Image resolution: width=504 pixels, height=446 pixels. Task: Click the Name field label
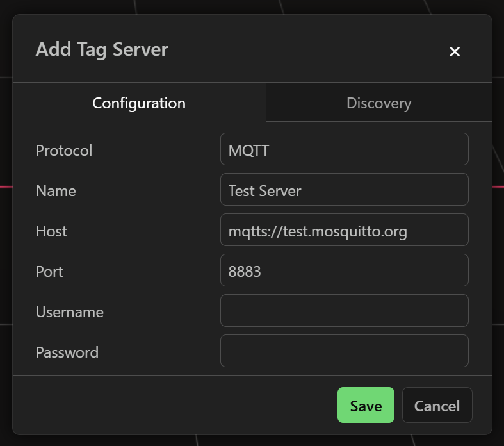[x=56, y=191]
